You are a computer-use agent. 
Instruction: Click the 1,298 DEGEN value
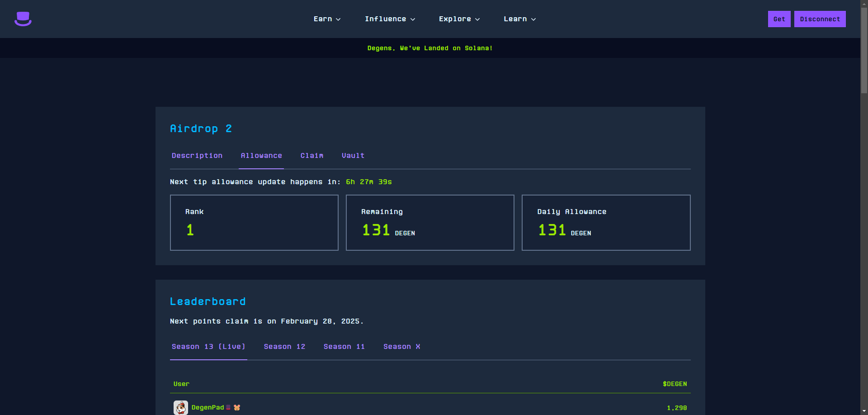[x=677, y=408]
